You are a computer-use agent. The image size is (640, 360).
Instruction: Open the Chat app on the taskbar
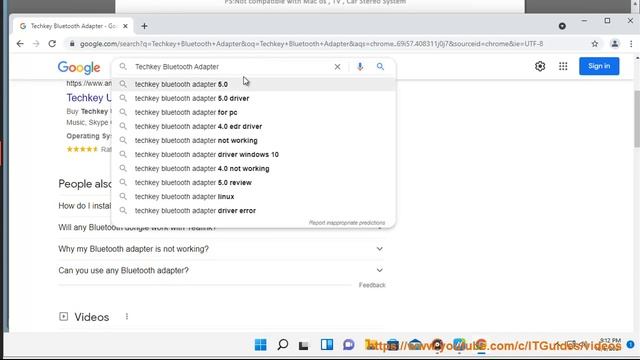[x=349, y=345]
